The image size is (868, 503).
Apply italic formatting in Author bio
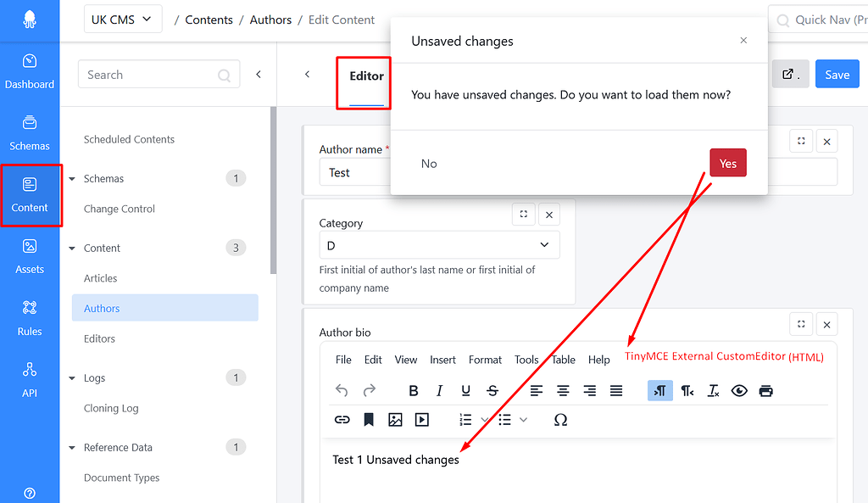pyautogui.click(x=439, y=390)
